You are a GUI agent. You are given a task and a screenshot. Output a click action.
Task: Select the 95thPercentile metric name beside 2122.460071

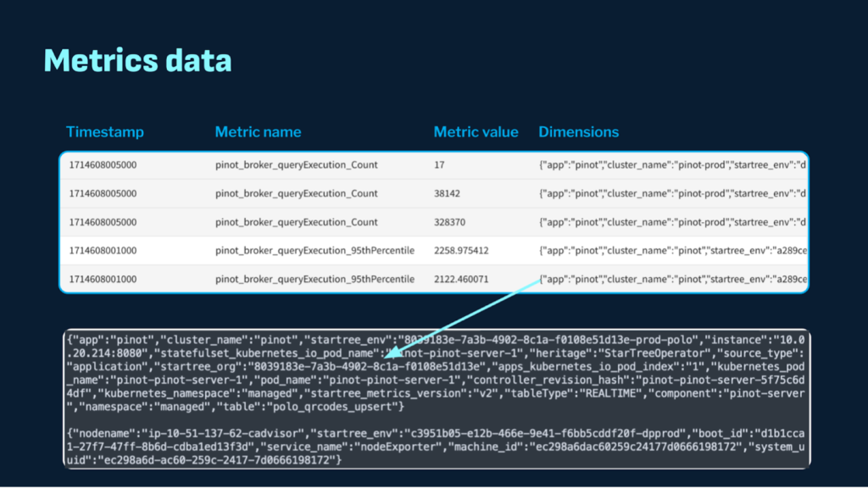314,280
